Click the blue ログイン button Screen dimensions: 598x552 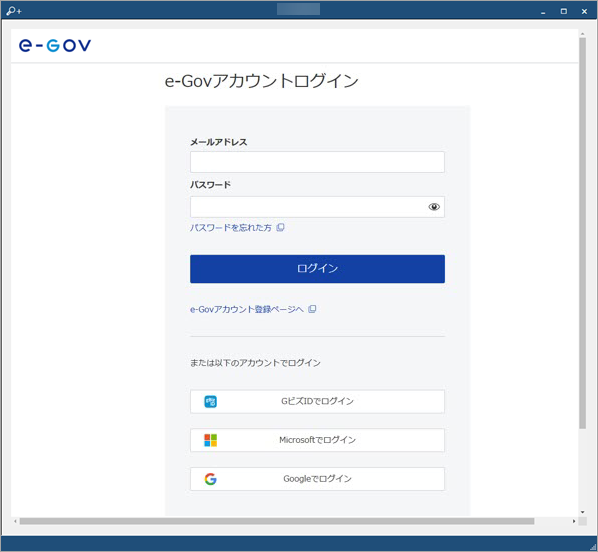tap(317, 269)
